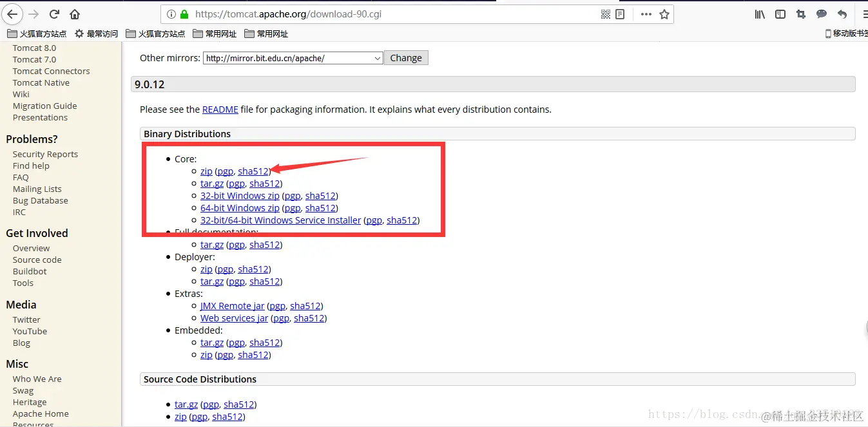
Task: Open the Other mirrors dropdown
Action: tap(293, 58)
